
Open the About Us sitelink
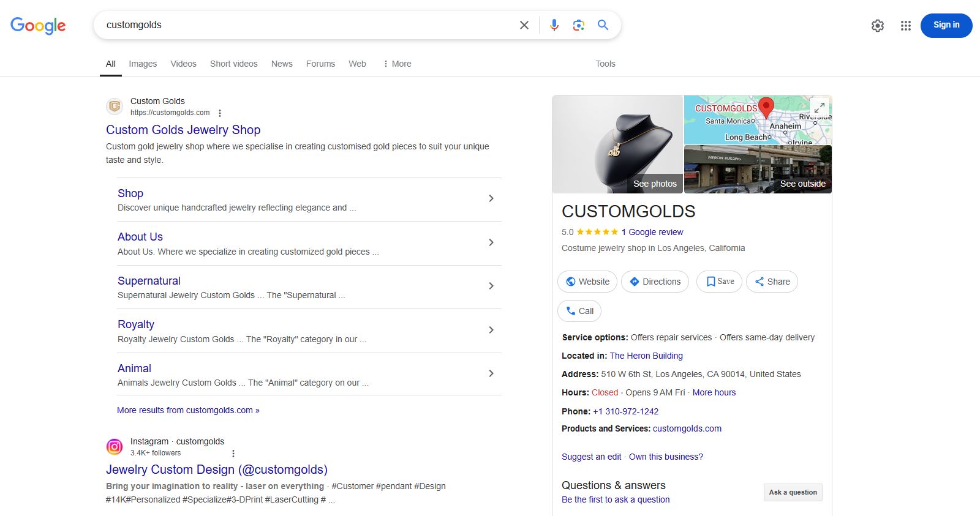pyautogui.click(x=140, y=237)
